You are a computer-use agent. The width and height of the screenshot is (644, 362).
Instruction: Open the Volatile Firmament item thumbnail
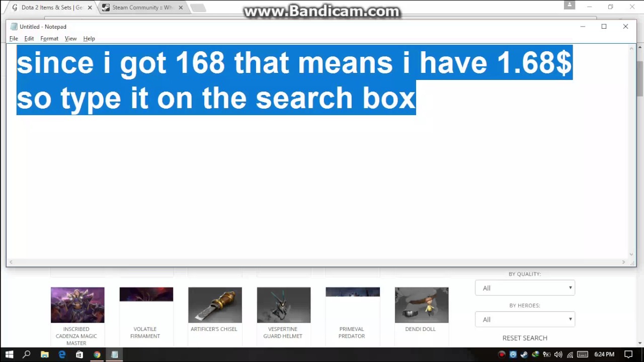tap(146, 294)
